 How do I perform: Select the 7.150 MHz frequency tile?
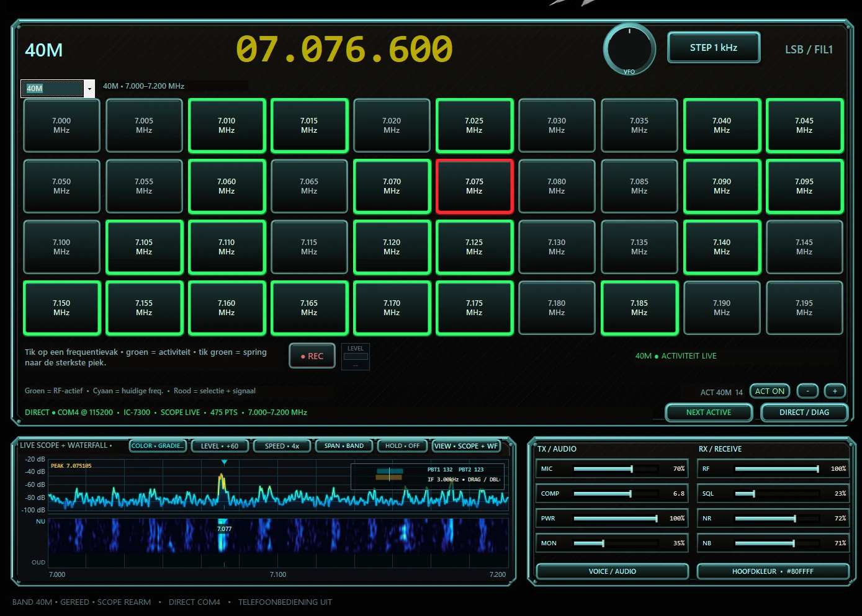click(61, 308)
